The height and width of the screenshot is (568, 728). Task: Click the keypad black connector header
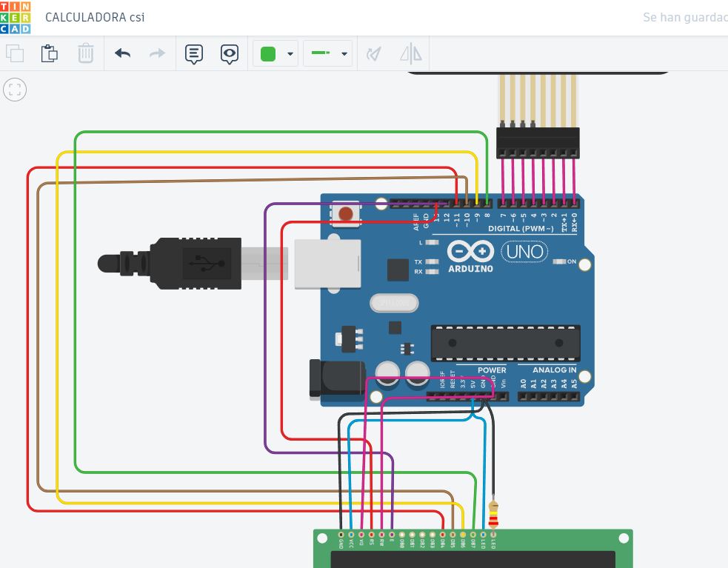pyautogui.click(x=538, y=143)
